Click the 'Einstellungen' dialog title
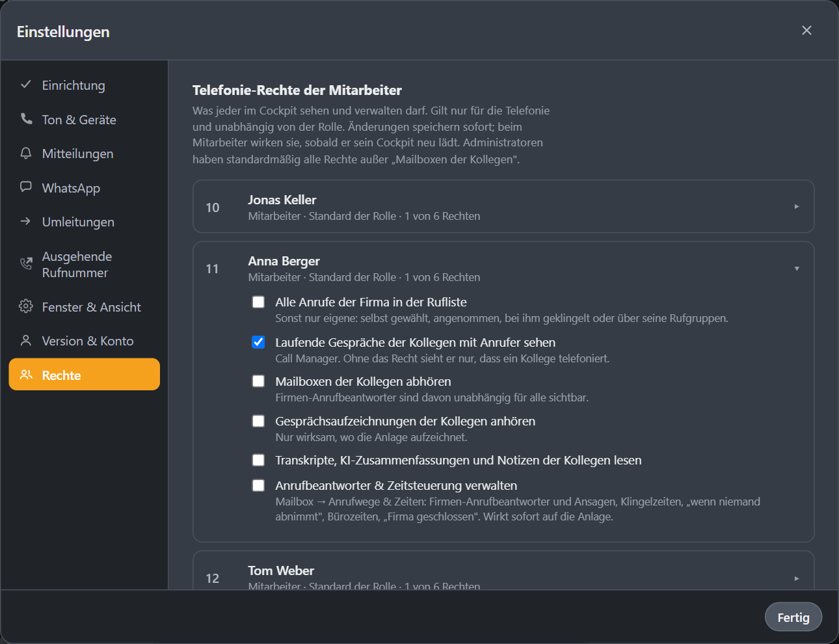Screen dimensions: 839x644 (63, 32)
